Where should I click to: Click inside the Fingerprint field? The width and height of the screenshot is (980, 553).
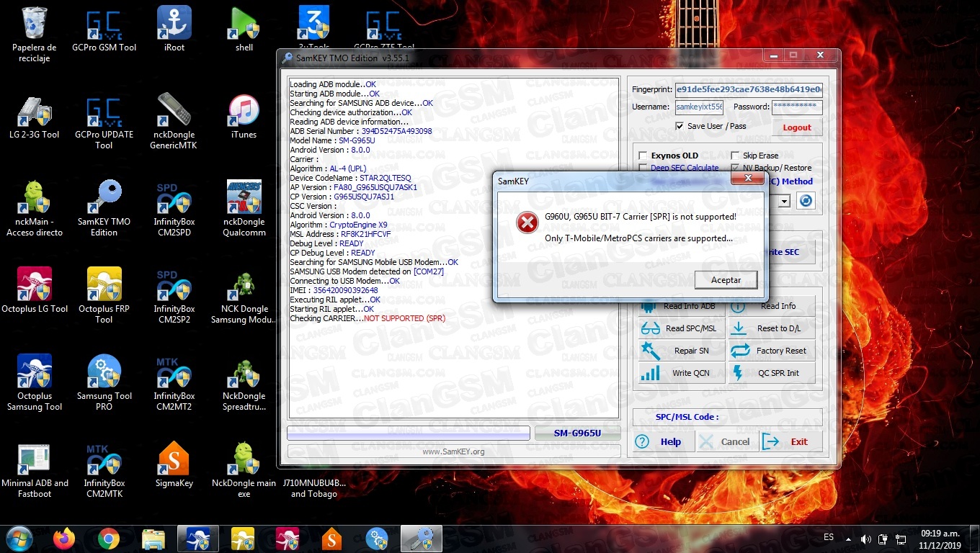749,89
